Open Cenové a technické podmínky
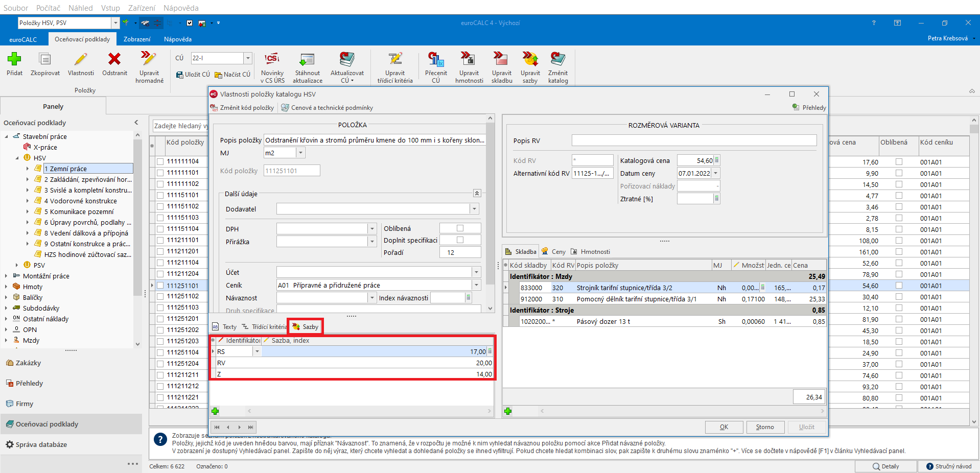The height and width of the screenshot is (473, 980). click(327, 108)
